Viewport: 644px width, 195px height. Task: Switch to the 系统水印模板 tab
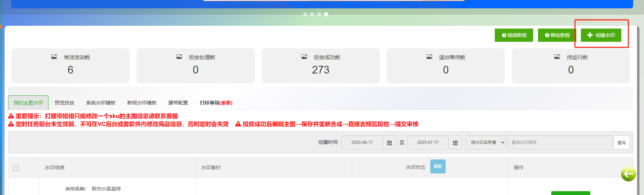tap(101, 103)
